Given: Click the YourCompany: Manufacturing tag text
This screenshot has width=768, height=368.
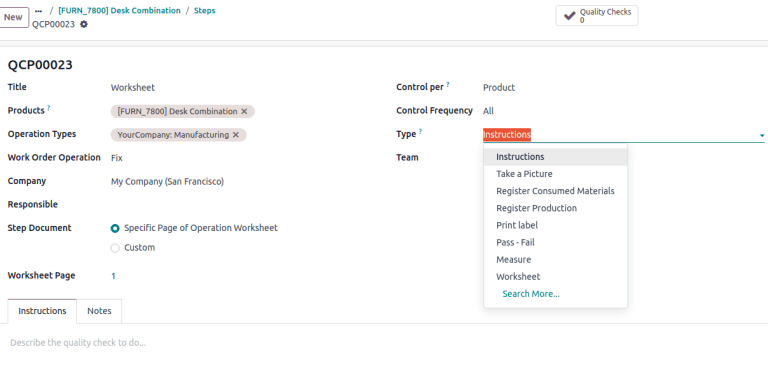Looking at the screenshot, I should [173, 135].
